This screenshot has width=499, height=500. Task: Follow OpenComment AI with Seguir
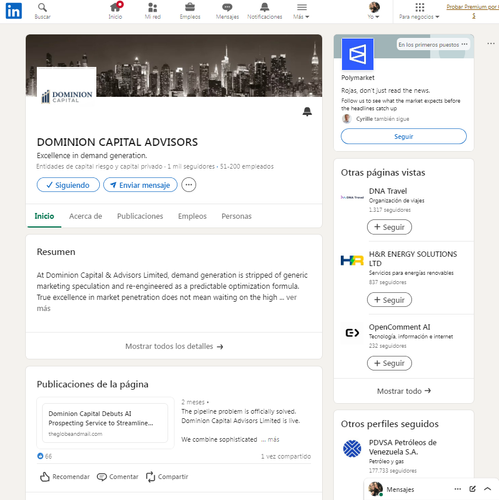click(389, 363)
